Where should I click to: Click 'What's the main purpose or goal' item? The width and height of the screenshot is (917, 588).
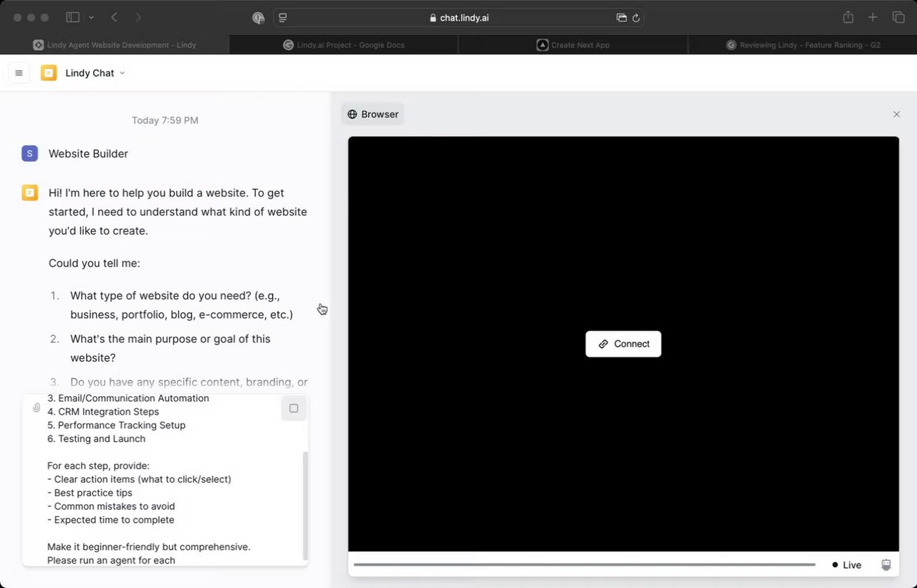(171, 348)
